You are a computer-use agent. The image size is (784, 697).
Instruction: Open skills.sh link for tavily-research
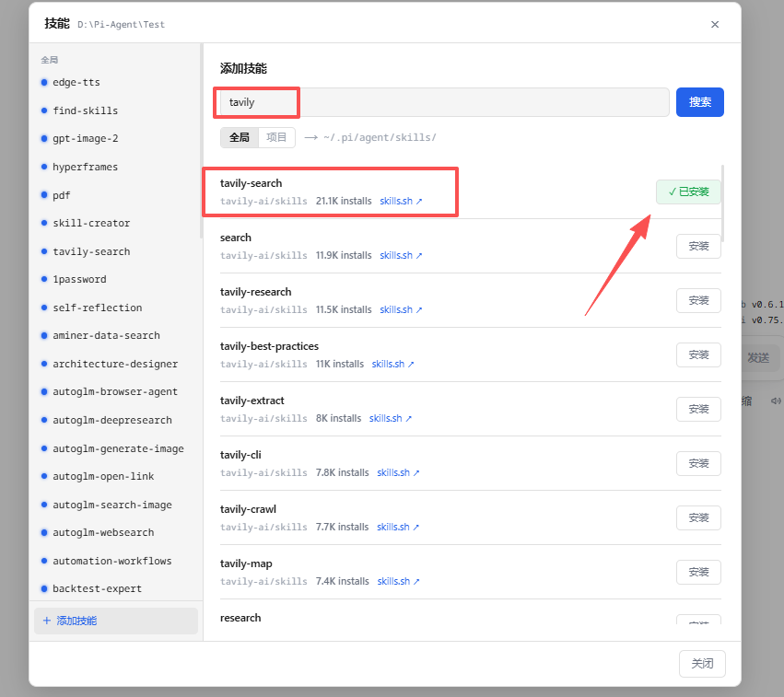(401, 310)
